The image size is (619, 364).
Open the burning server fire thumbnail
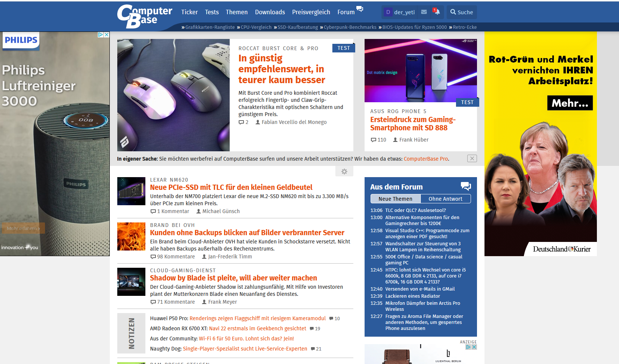pyautogui.click(x=131, y=236)
